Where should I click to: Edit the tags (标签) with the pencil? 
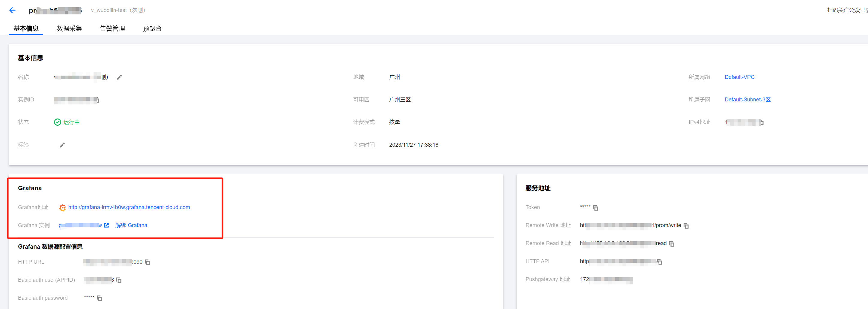click(62, 145)
